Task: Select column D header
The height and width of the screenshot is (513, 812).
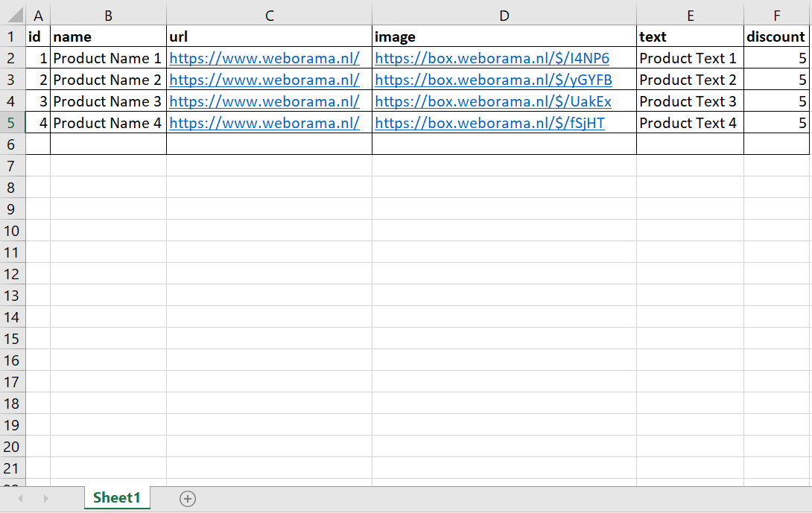Action: point(504,16)
